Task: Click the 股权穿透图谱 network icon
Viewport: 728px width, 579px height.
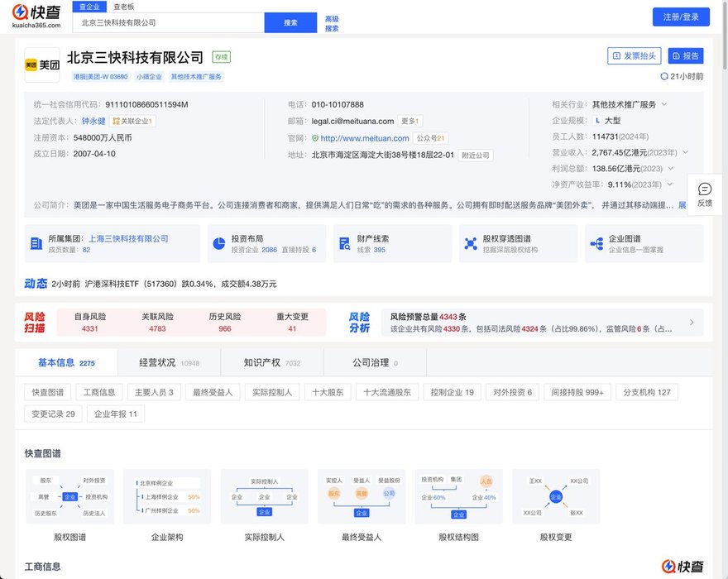Action: (x=471, y=243)
